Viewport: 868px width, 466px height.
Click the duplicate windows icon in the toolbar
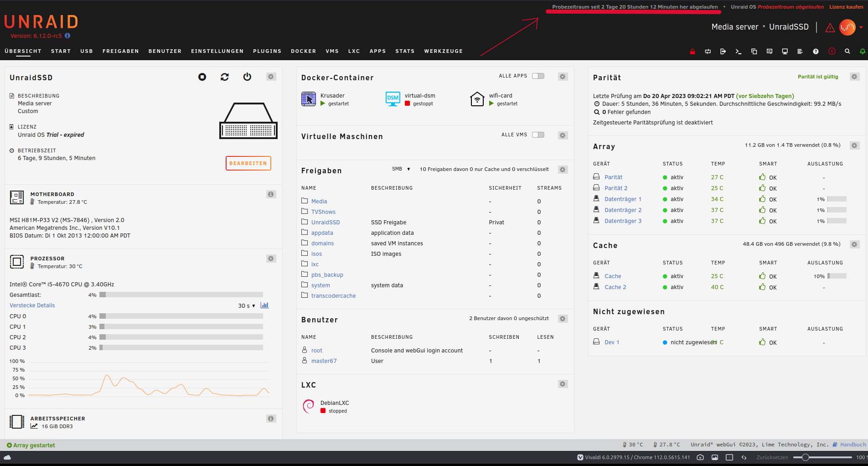pyautogui.click(x=754, y=52)
